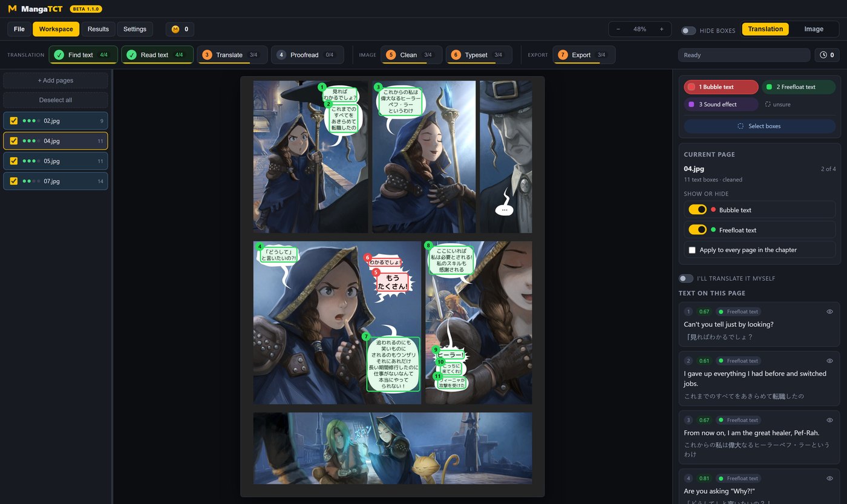Click box marker 10 on the page
Screen dimensions: 847x504
440,362
